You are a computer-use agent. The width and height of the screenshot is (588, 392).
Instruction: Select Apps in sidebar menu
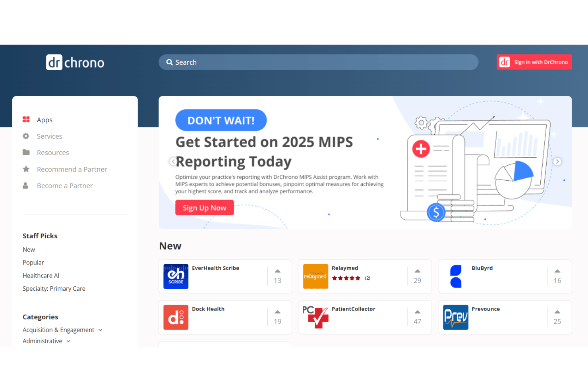(44, 120)
